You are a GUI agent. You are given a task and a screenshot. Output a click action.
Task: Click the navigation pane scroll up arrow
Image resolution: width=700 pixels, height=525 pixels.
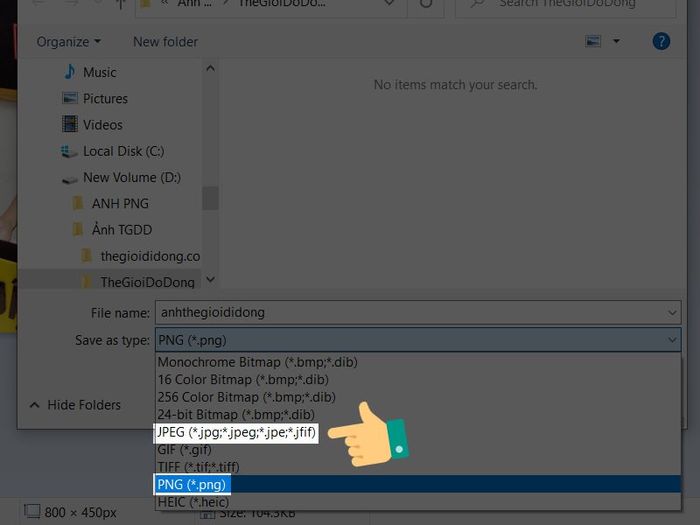click(211, 68)
